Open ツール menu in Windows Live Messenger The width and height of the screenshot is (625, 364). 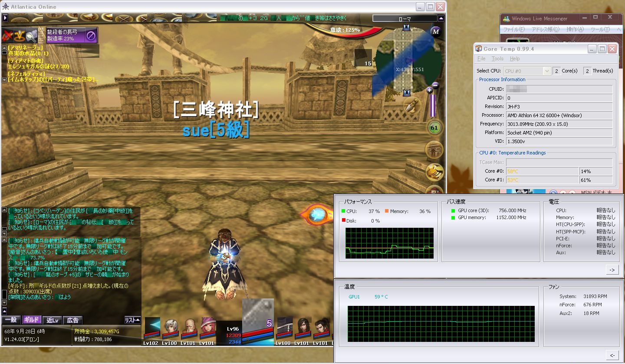601,30
